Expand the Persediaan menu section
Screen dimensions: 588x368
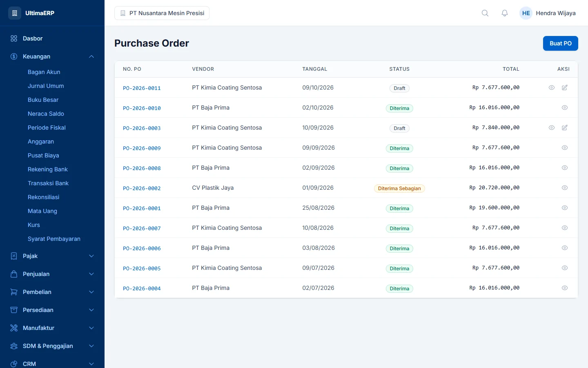click(52, 310)
